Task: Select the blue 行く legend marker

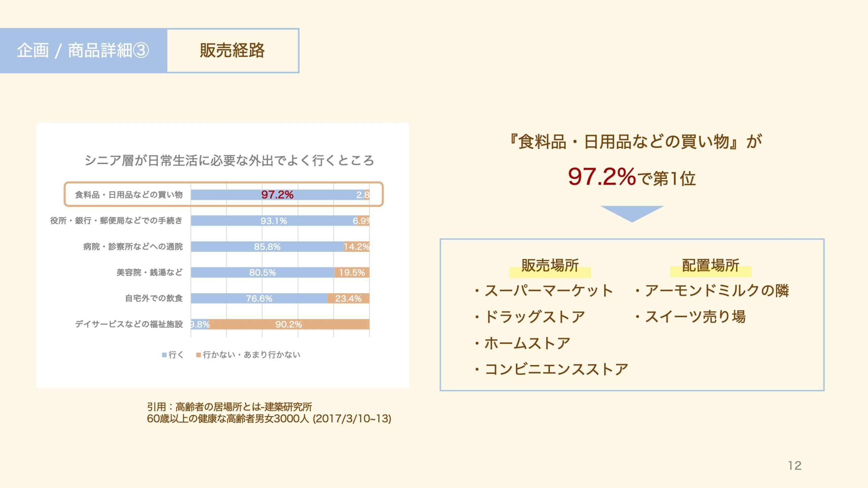Action: (164, 355)
